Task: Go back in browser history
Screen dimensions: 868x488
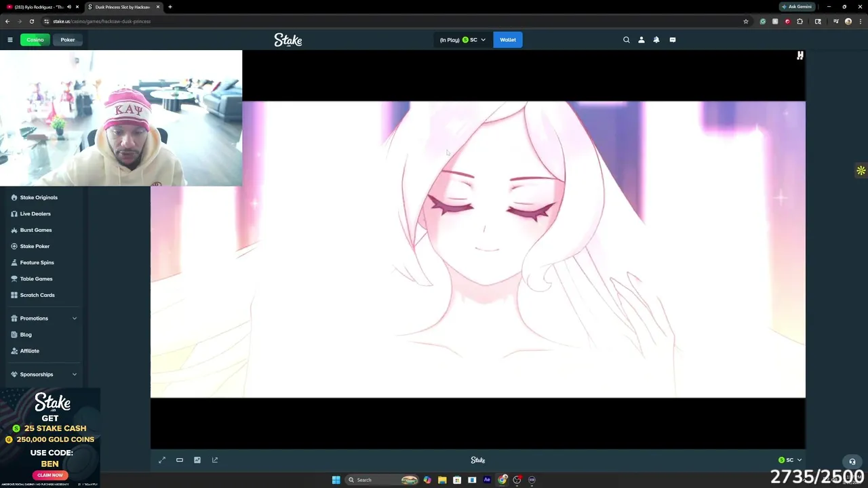Action: click(7, 21)
